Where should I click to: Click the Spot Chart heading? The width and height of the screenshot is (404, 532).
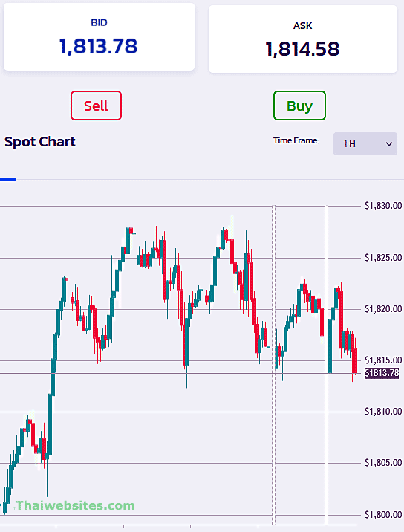(x=40, y=142)
